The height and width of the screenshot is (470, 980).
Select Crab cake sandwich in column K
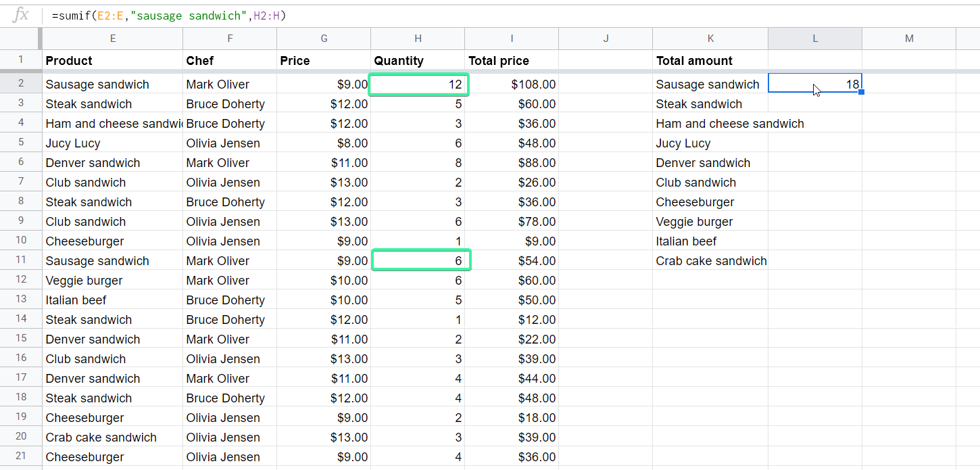(710, 260)
